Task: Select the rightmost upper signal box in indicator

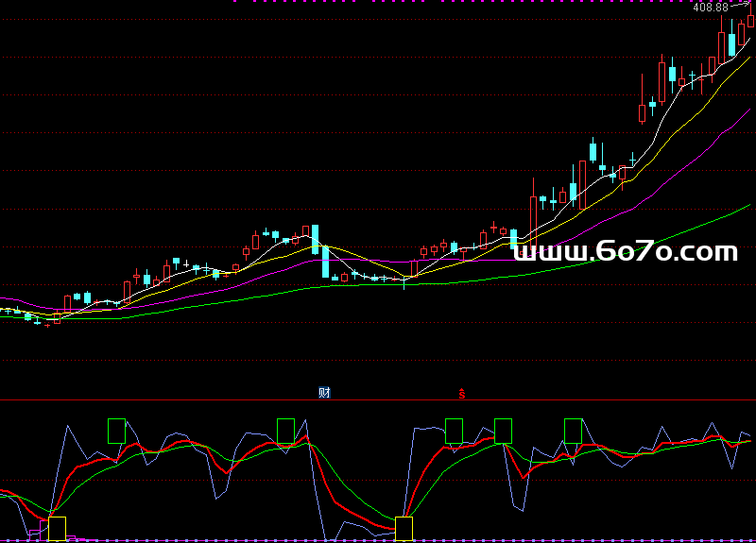Action: click(573, 431)
